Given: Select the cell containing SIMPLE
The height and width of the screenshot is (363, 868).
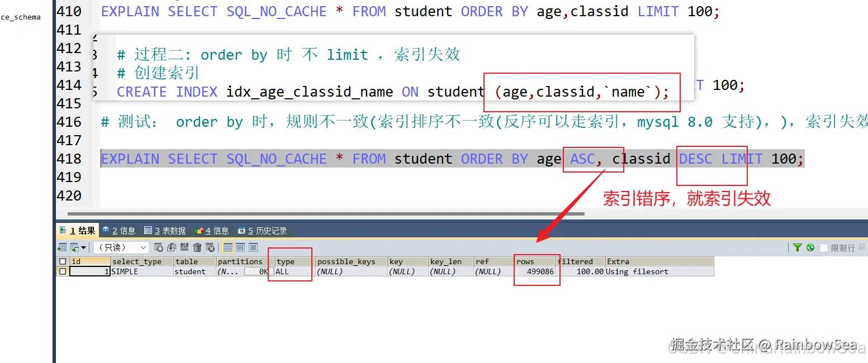Looking at the screenshot, I should pos(142,271).
